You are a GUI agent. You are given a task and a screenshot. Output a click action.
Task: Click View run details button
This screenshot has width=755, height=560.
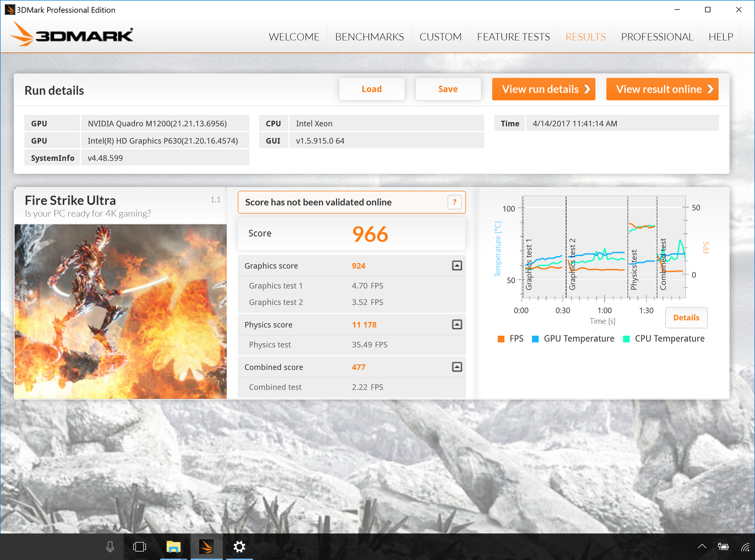click(x=543, y=89)
